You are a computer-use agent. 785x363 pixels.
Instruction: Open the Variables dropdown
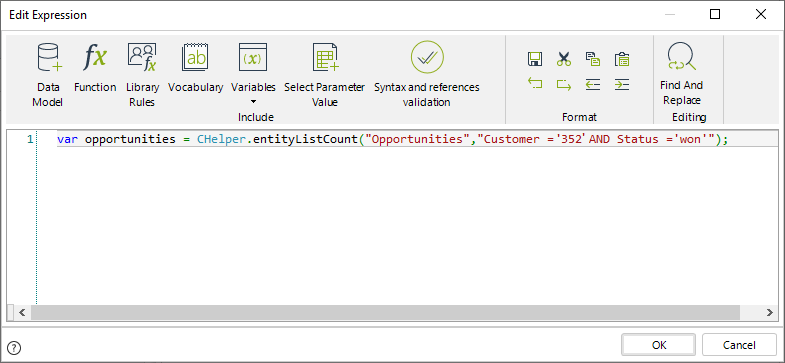tap(253, 74)
